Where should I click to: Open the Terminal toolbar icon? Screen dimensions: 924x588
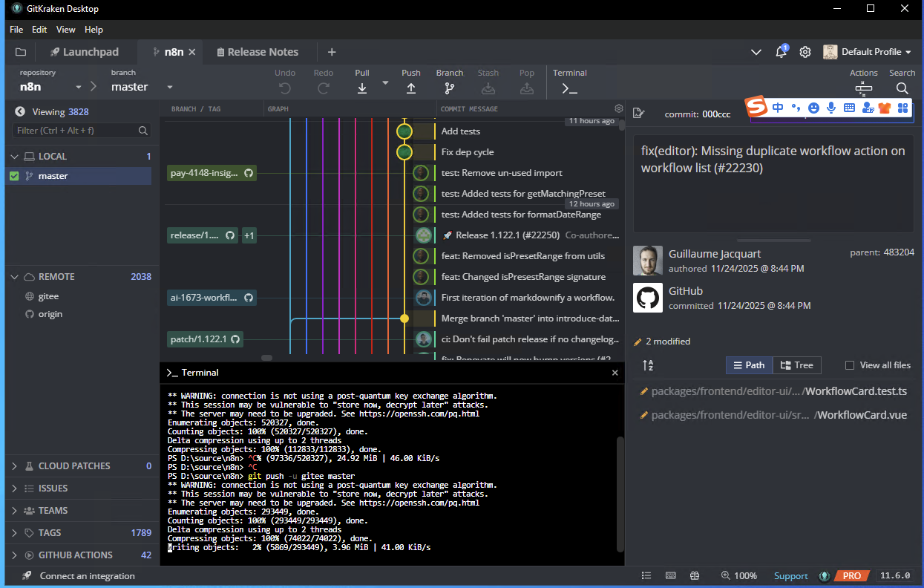point(569,88)
